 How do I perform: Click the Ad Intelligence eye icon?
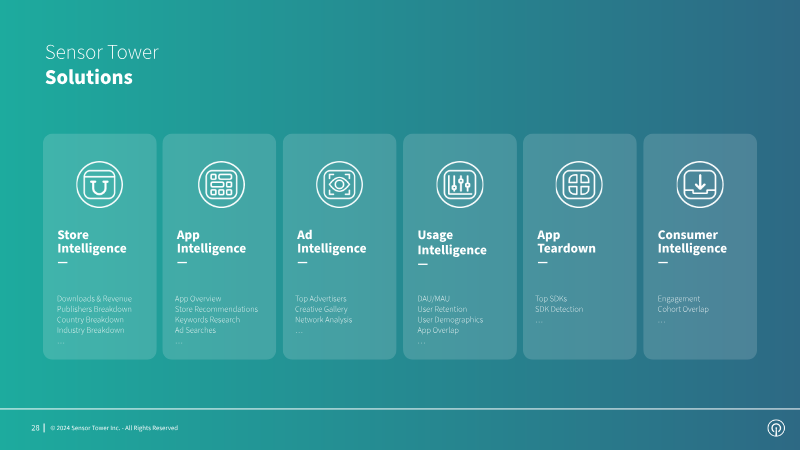click(339, 184)
